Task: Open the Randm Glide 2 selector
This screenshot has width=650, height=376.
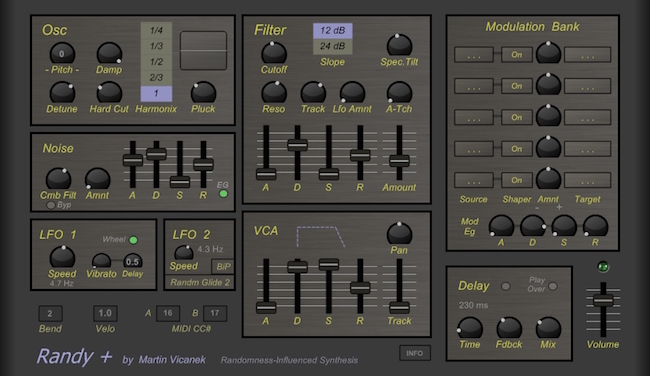Action: [x=200, y=282]
